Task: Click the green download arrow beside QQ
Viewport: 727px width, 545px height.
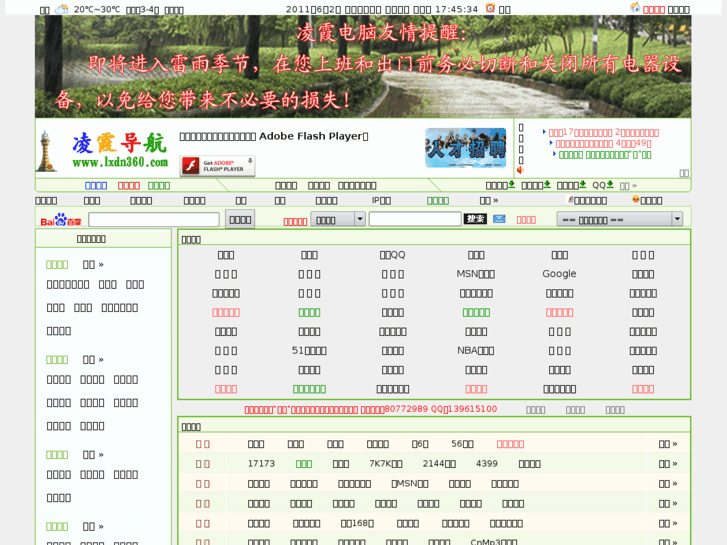Action: coord(610,185)
